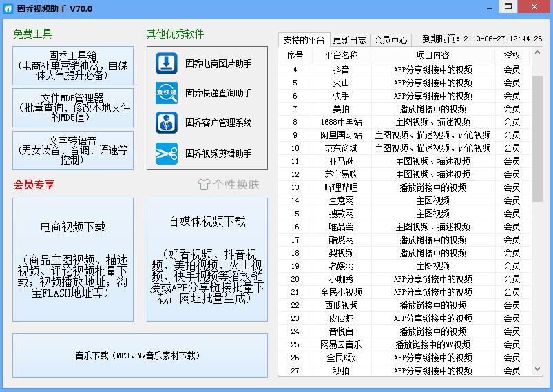Maximize the 固乔视频助手 window
553x392 pixels.
point(508,7)
